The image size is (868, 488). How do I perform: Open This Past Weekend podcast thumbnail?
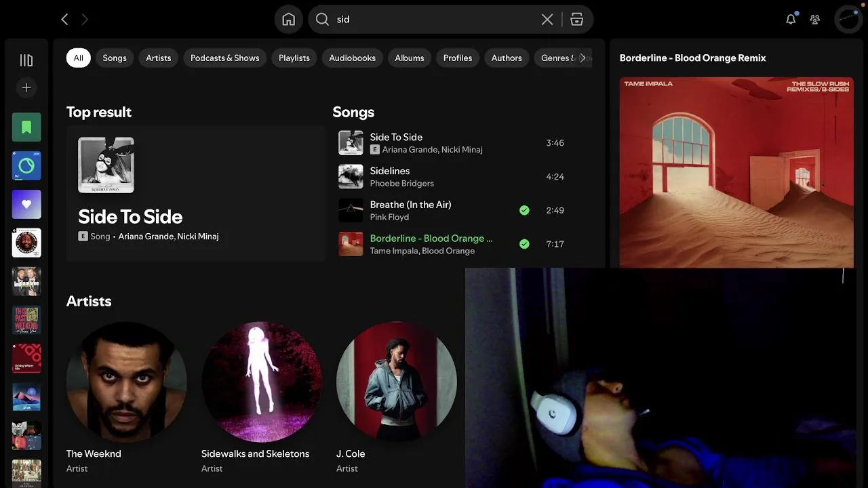point(26,320)
